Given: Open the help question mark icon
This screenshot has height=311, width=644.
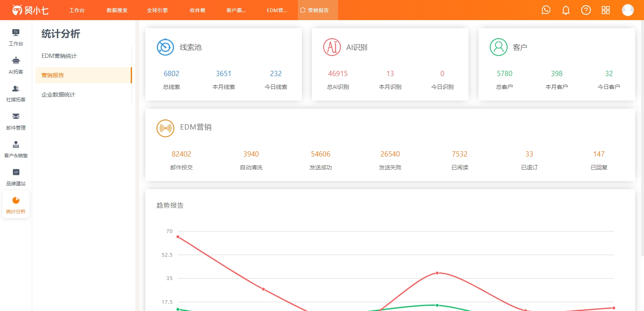Looking at the screenshot, I should (586, 10).
